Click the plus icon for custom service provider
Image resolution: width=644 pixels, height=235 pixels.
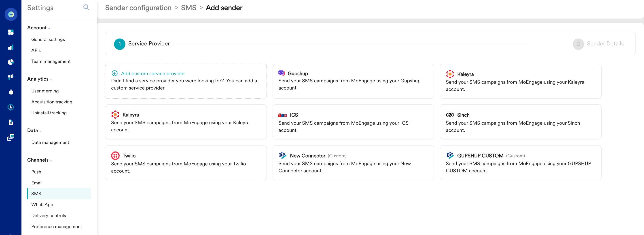pos(114,73)
